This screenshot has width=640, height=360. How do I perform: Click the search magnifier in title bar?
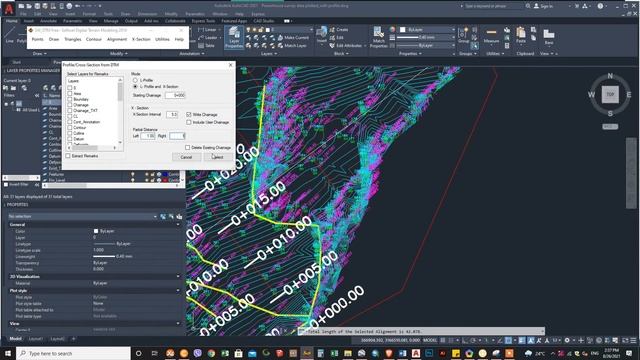528,6
